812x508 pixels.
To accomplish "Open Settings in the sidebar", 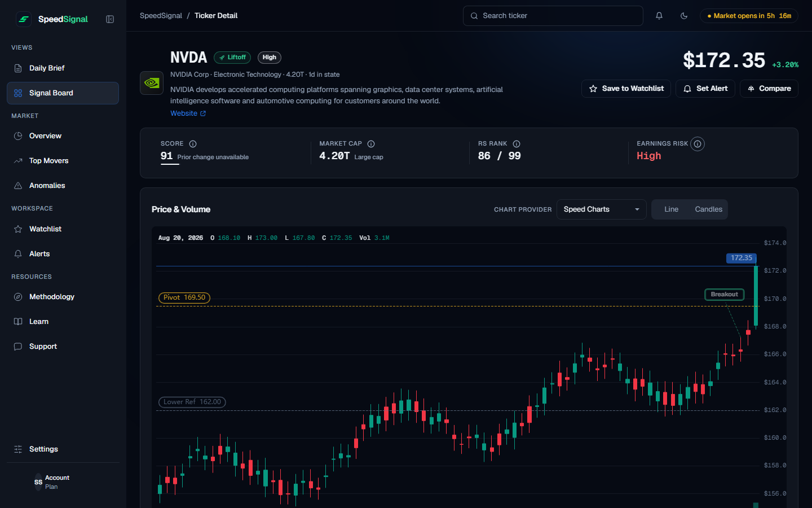I will click(63, 449).
